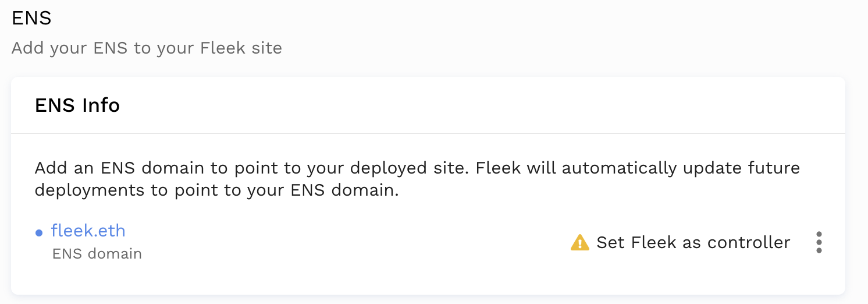
Task: Click the word Set in the controller warning
Action: pyautogui.click(x=610, y=242)
